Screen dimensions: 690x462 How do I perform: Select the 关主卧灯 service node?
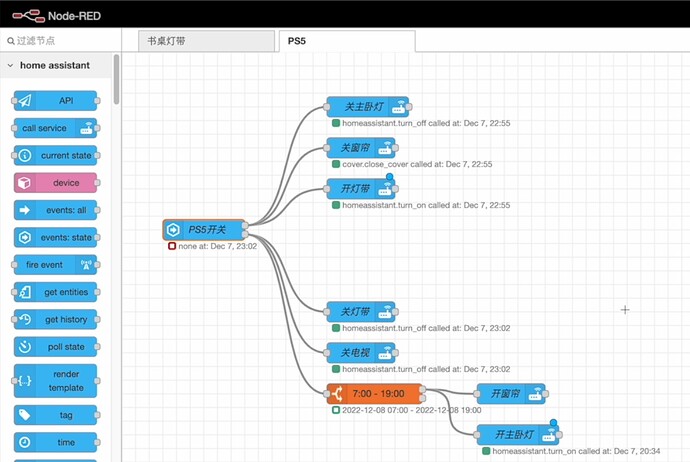click(368, 107)
